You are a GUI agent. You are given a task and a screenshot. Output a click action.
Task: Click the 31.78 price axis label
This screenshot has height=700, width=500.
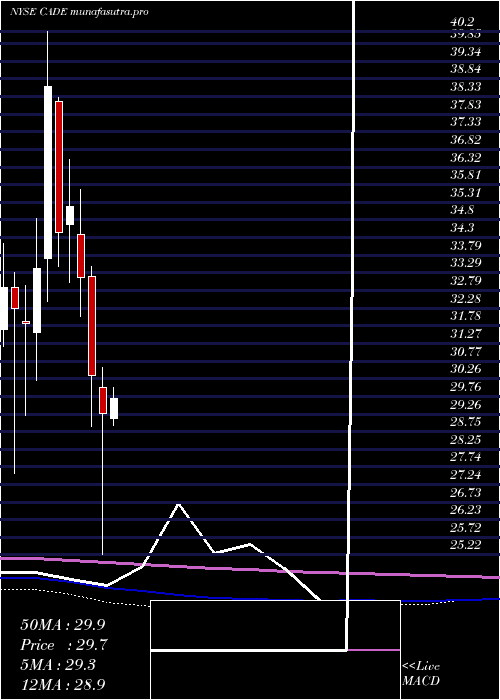[465, 316]
